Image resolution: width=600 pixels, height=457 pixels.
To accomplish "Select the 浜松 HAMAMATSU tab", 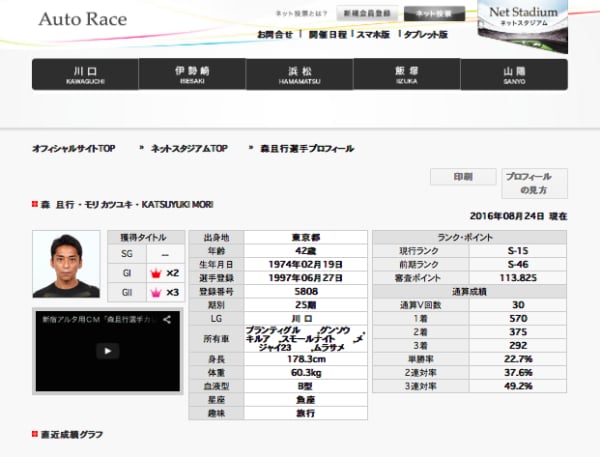I will [x=300, y=74].
